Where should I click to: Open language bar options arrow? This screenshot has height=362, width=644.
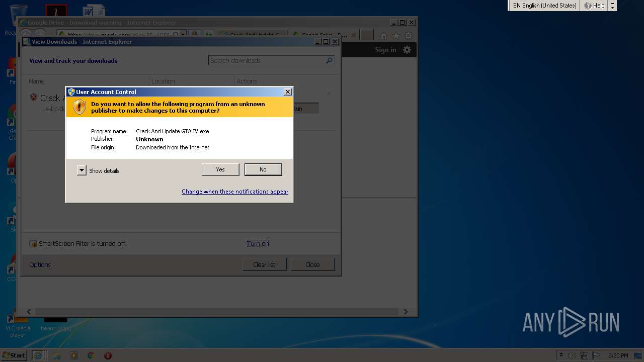coord(612,6)
